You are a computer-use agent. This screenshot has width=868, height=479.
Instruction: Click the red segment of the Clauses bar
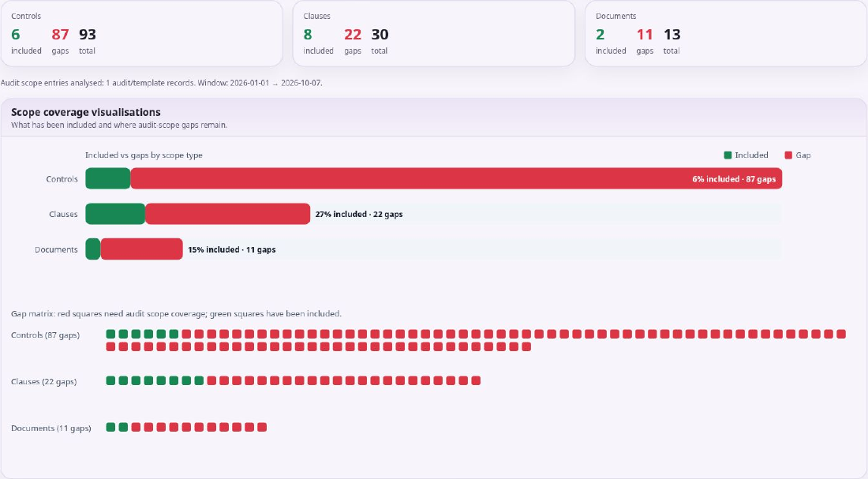pos(227,215)
